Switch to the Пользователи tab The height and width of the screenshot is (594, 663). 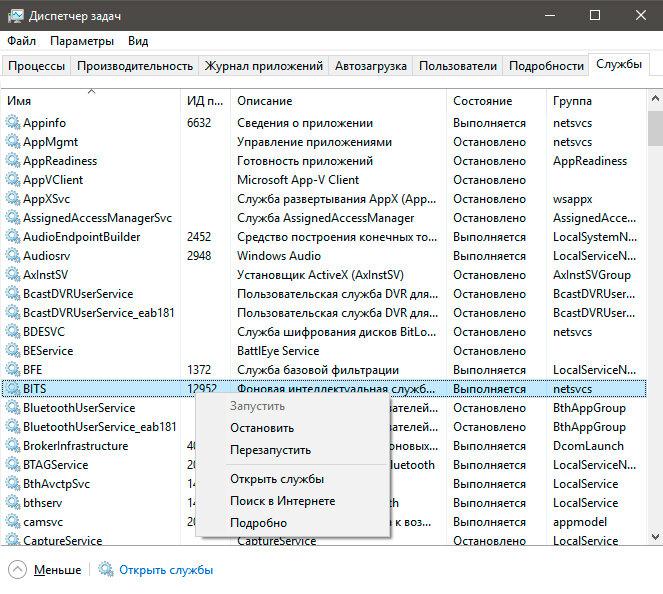[458, 66]
